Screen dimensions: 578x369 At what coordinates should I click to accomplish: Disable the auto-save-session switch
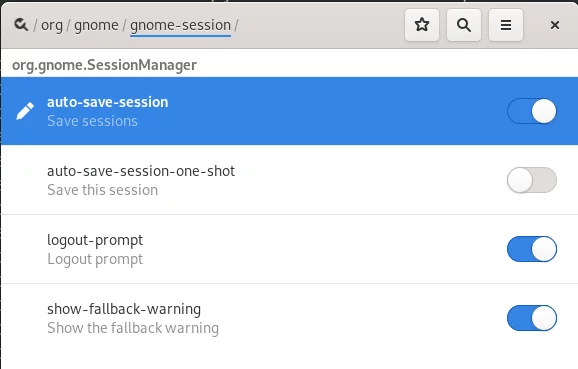tap(532, 111)
